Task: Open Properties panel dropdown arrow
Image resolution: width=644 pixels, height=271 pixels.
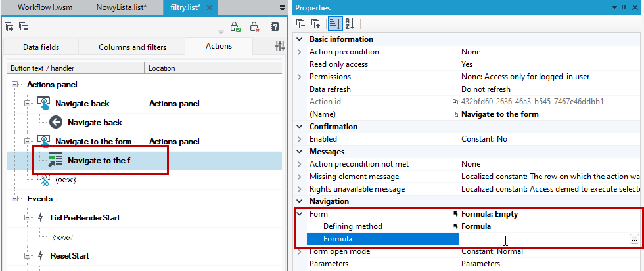Action: pos(615,7)
